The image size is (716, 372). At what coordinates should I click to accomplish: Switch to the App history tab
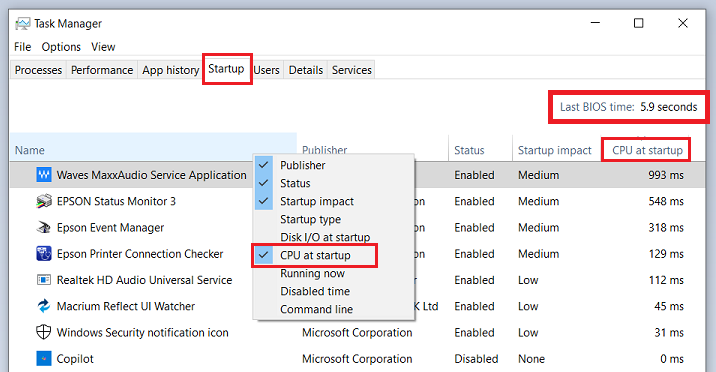coord(170,70)
